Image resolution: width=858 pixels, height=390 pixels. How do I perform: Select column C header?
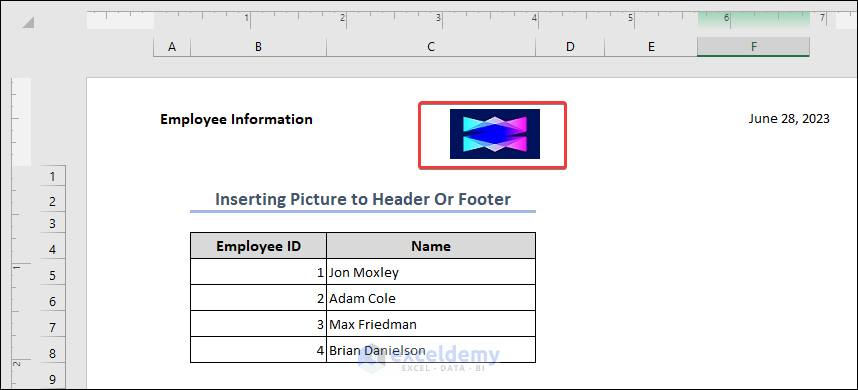pos(431,47)
